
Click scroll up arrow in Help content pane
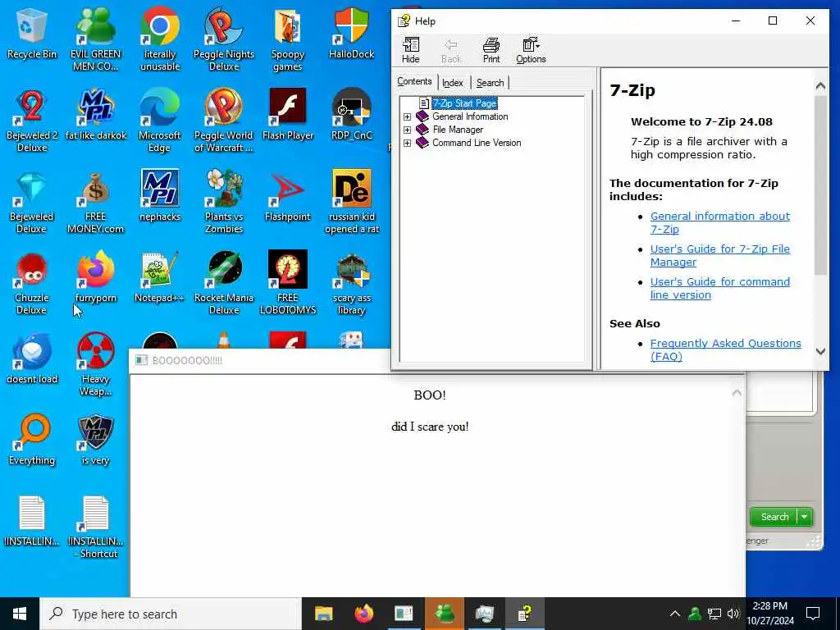tap(820, 85)
